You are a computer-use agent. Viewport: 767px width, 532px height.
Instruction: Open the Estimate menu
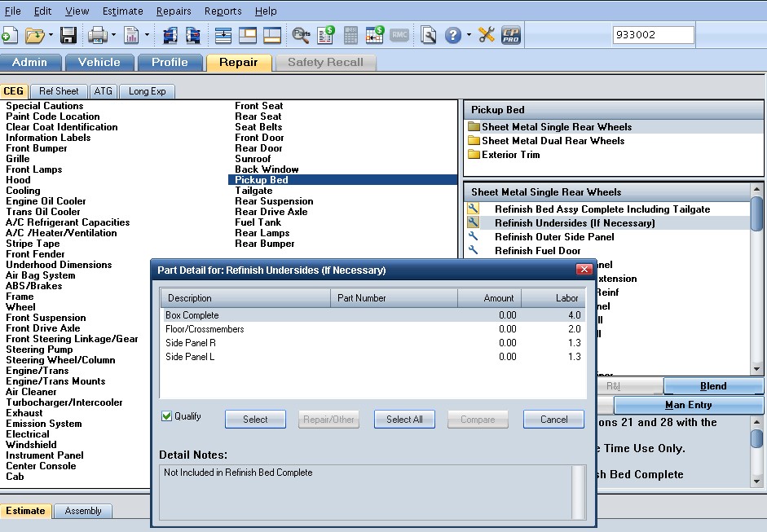(123, 11)
